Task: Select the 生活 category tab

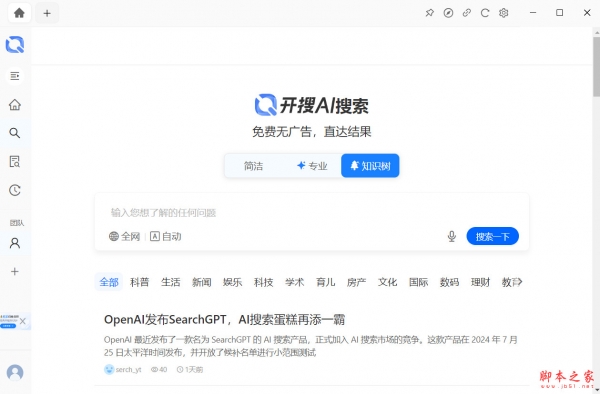Action: (170, 282)
